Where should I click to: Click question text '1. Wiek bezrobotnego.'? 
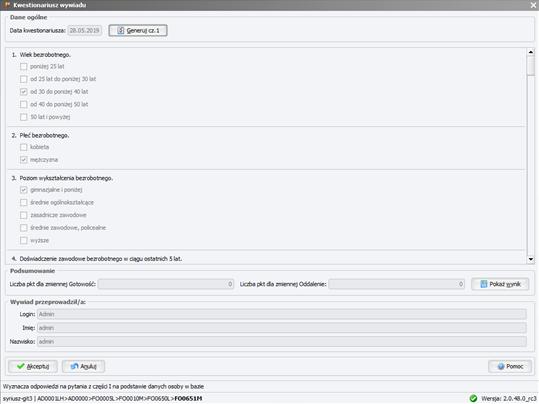point(41,55)
